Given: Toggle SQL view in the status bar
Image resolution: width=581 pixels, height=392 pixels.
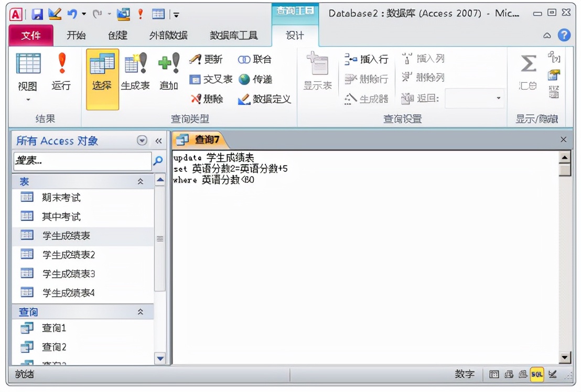Looking at the screenshot, I should tap(536, 374).
